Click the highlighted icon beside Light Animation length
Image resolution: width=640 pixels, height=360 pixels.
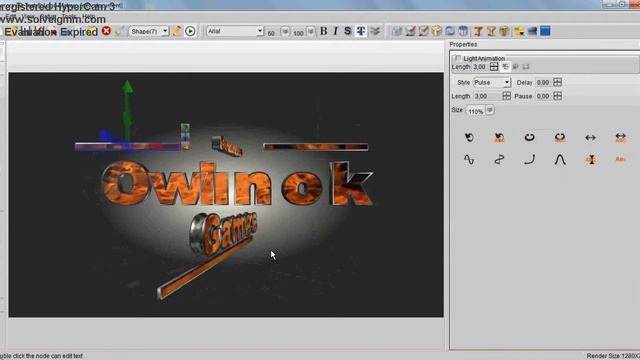[x=505, y=66]
